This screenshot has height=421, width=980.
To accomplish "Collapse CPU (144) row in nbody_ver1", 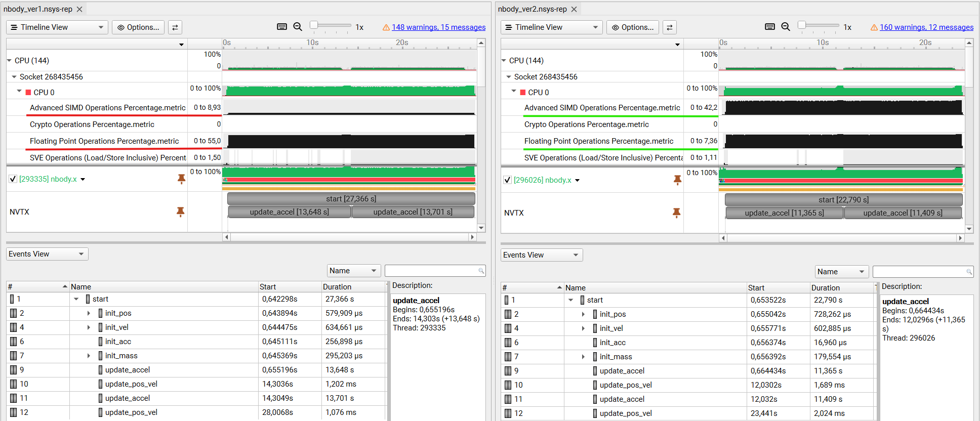I will click(9, 61).
